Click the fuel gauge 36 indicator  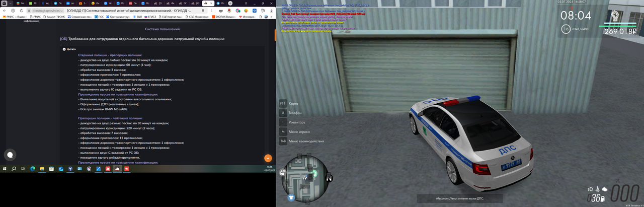pyautogui.click(x=596, y=198)
